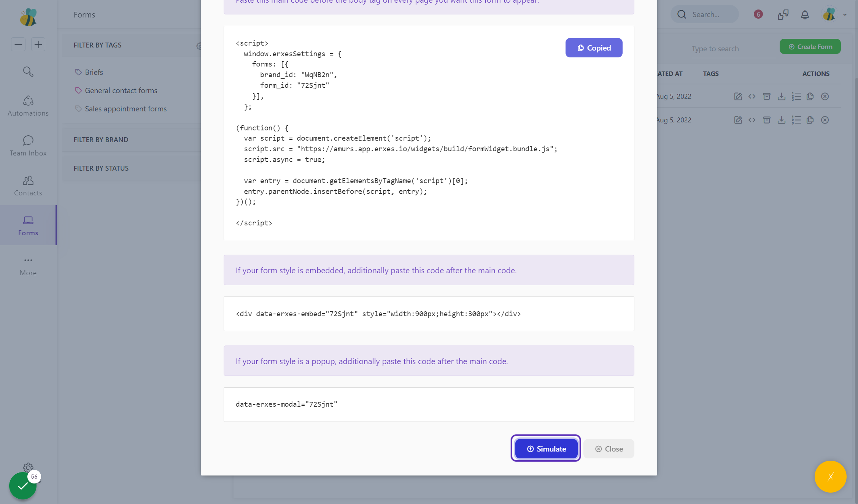Edit the second form row
Viewport: 858px width, 504px height.
[x=738, y=120]
